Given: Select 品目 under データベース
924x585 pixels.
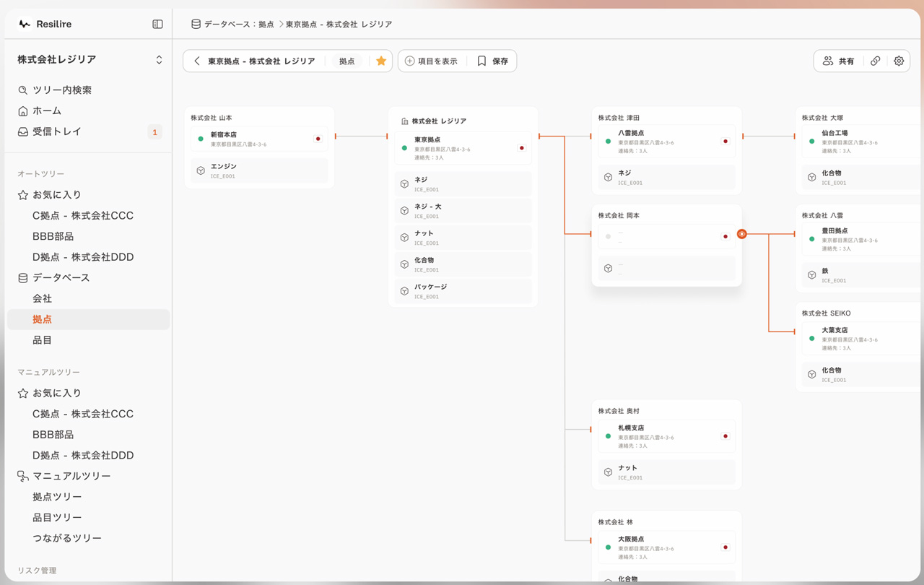Looking at the screenshot, I should [x=42, y=340].
